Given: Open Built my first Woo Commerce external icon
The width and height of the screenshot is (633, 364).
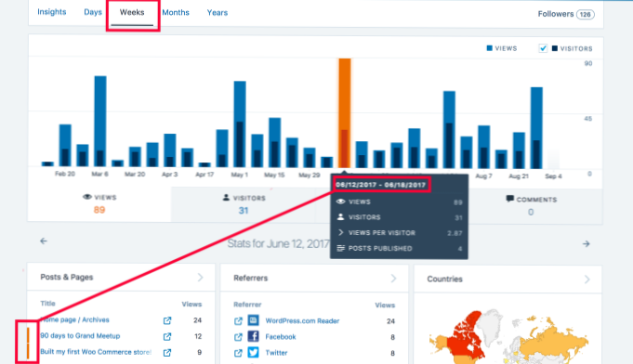Looking at the screenshot, I should [x=167, y=353].
